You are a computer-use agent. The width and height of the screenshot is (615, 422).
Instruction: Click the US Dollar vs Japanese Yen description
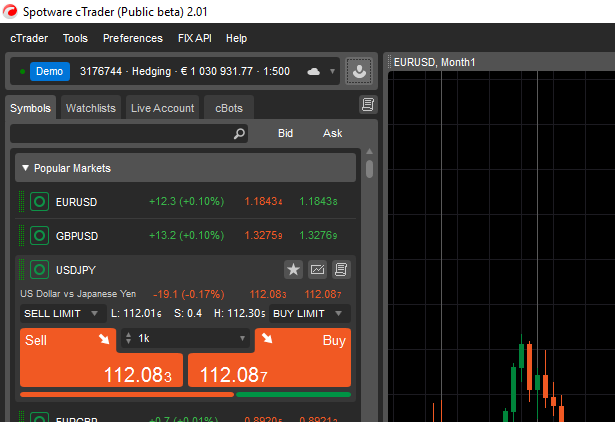78,294
